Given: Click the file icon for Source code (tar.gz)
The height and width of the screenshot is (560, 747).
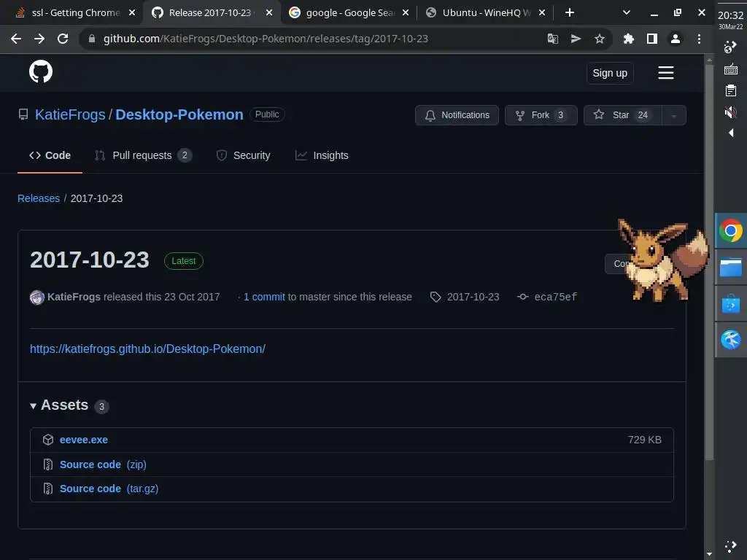Looking at the screenshot, I should tap(48, 489).
